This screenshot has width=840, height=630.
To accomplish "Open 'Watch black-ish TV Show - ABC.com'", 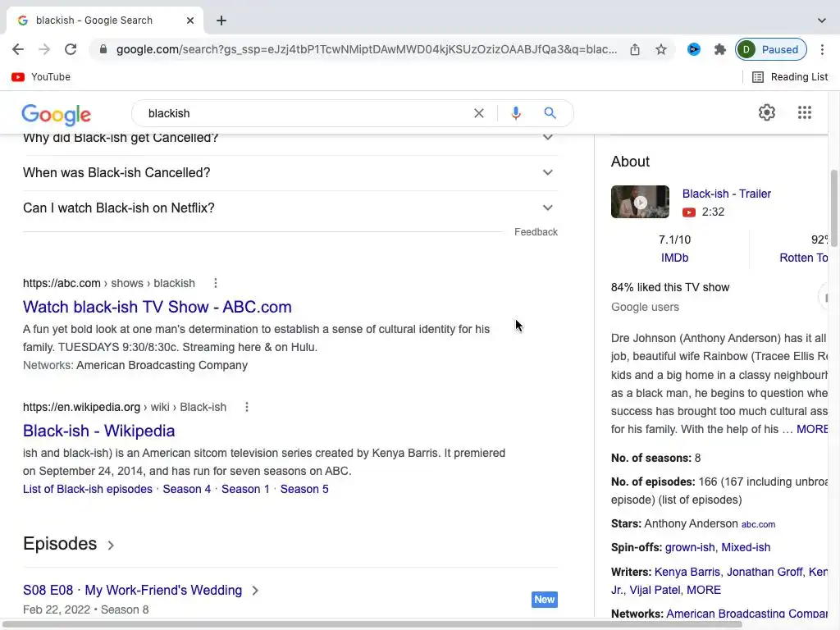I will point(157,307).
